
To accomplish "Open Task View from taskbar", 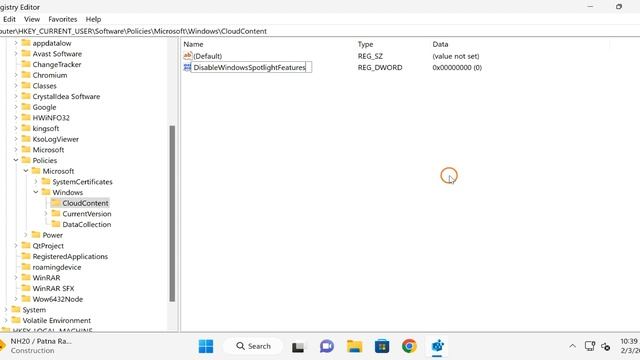I will [298, 347].
